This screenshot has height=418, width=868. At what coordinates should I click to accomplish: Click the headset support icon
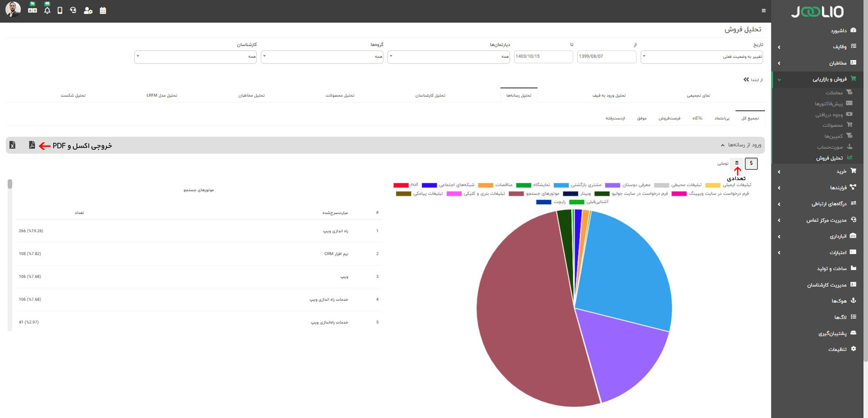coord(73,10)
